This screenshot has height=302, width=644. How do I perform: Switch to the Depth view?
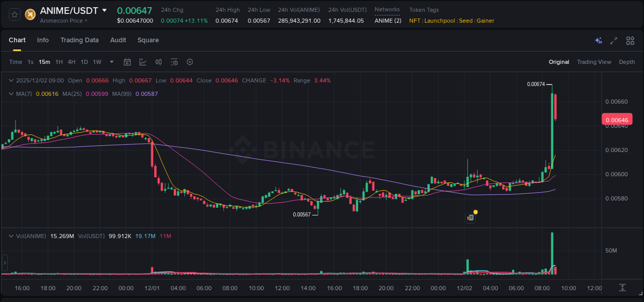[x=627, y=62]
